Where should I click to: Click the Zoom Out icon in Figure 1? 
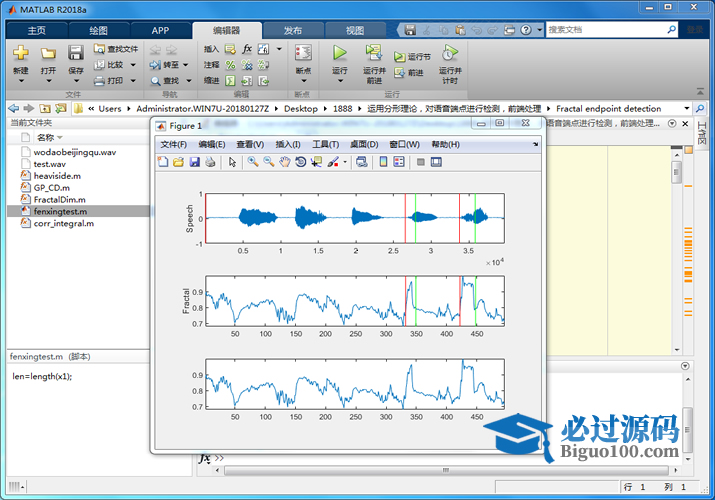[x=269, y=162]
